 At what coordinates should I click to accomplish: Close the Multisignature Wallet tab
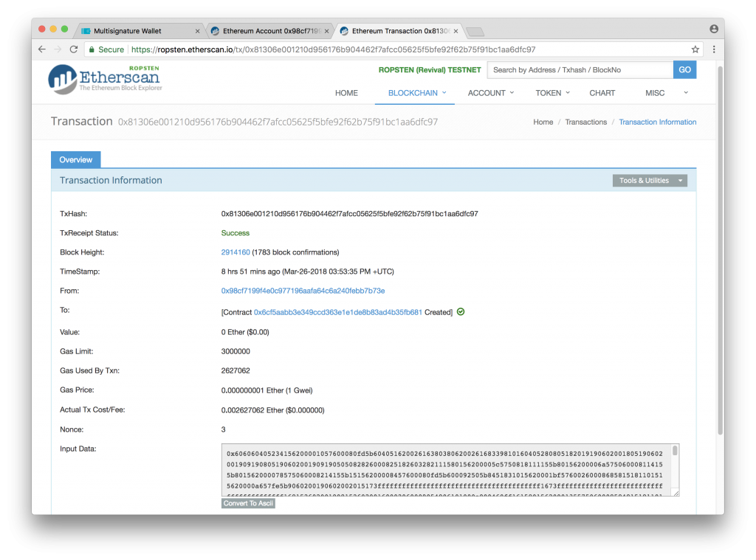point(197,31)
